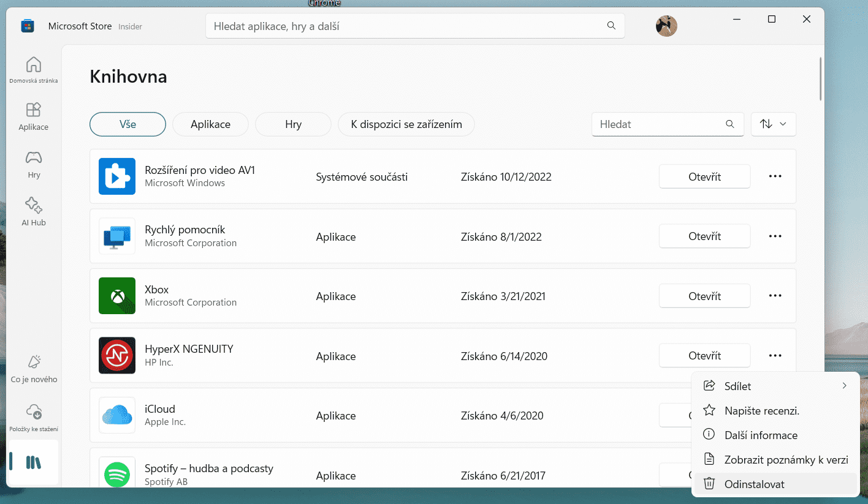Click the Knihovna icon at sidebar bottom

[34, 462]
